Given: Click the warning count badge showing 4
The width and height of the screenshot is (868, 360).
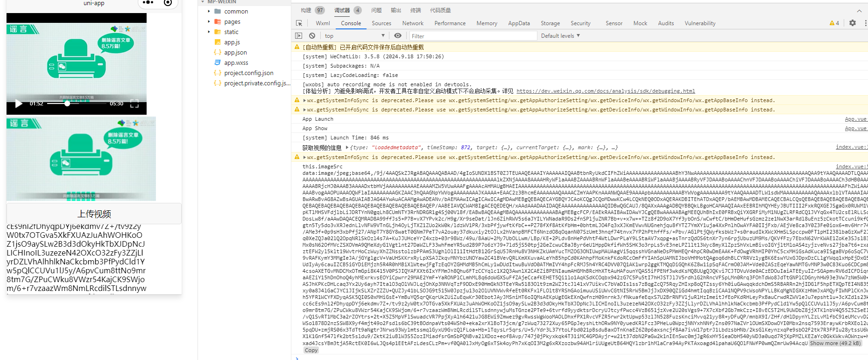Looking at the screenshot, I should pos(834,23).
